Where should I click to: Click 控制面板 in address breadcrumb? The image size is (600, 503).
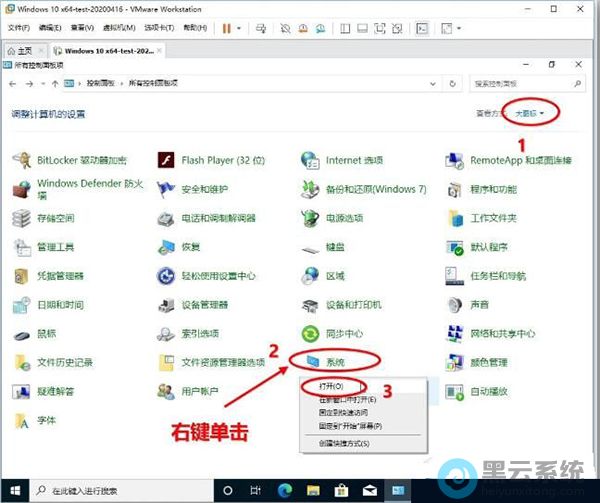pos(97,83)
